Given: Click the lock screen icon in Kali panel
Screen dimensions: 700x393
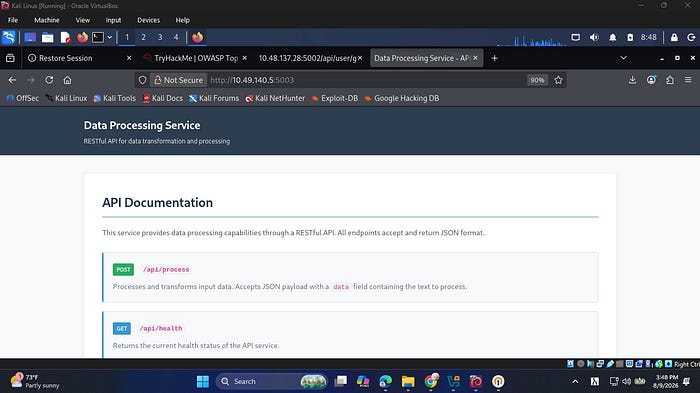Looking at the screenshot, I should pos(674,38).
